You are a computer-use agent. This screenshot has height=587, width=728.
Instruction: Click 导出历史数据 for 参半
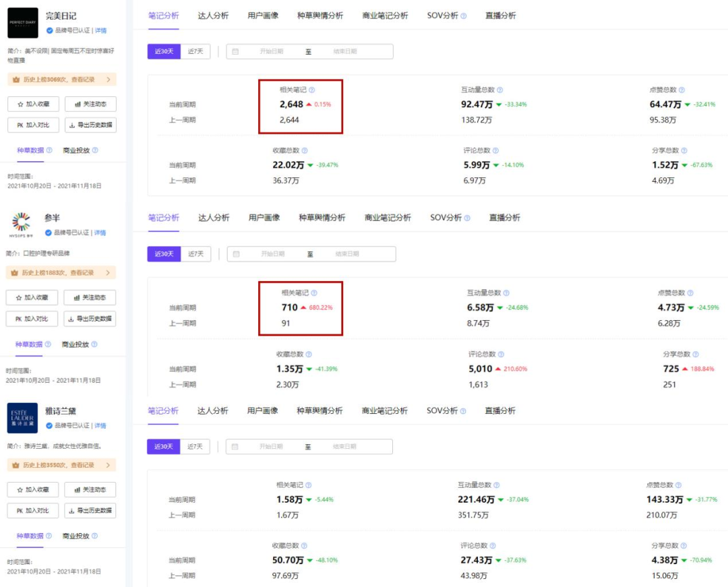[90, 319]
